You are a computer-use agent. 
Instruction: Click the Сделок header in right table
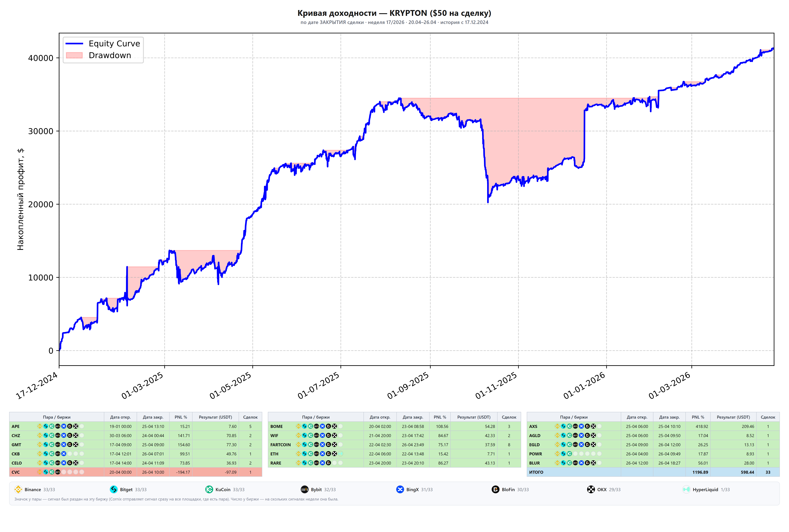[x=768, y=417]
